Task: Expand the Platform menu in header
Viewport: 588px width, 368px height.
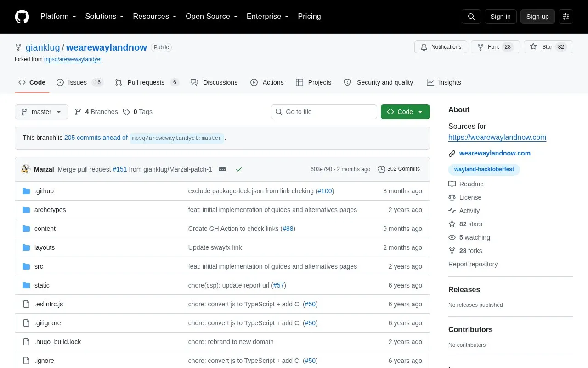Action: (x=58, y=17)
